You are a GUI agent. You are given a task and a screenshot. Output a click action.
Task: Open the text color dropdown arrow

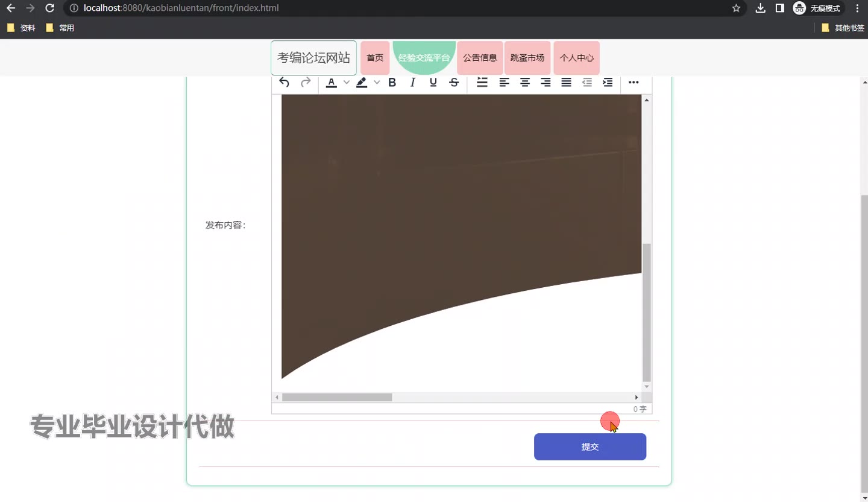346,83
